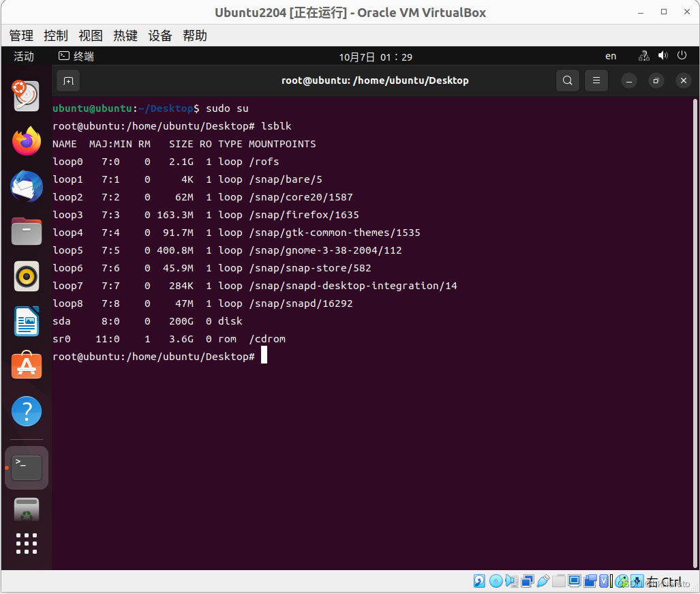Click the /snap/firefox/1635 mountpoint text
700x594 pixels.
(x=304, y=215)
